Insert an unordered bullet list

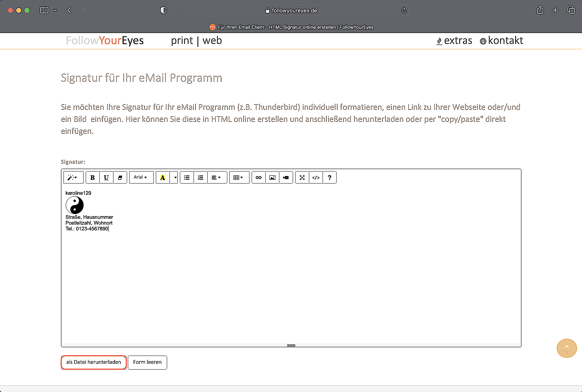click(x=187, y=178)
